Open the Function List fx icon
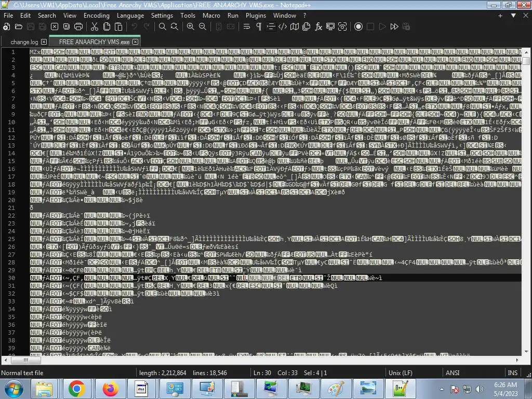The height and width of the screenshot is (399, 532). click(x=318, y=27)
